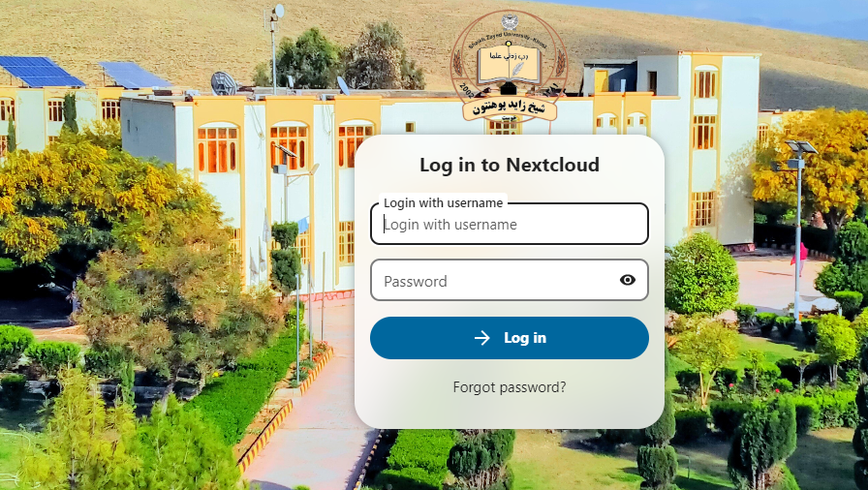Click the 2002 year mark on logo

tap(467, 90)
